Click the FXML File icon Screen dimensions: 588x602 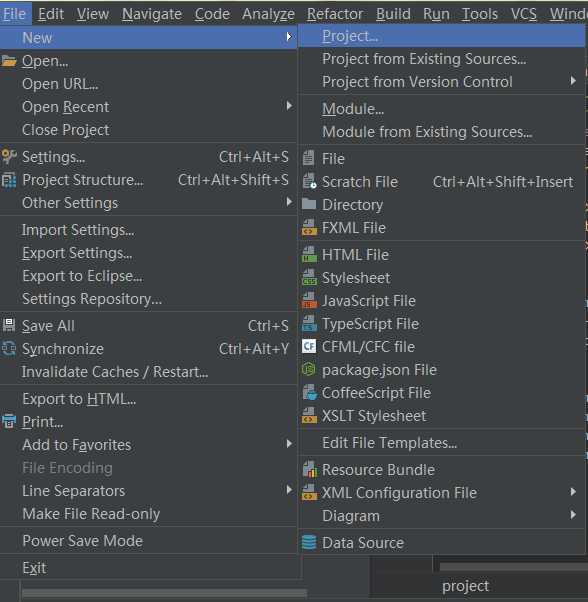point(309,227)
